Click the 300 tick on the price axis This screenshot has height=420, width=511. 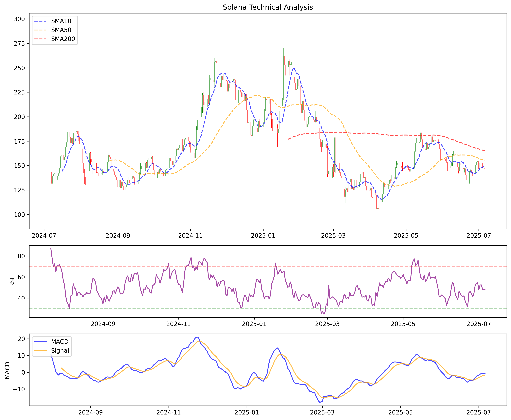coord(19,19)
